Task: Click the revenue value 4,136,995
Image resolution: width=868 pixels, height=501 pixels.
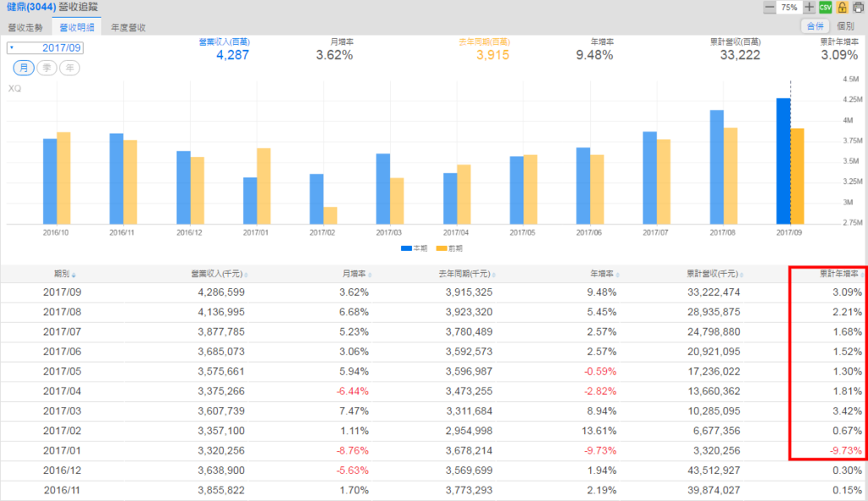Action: (221, 312)
